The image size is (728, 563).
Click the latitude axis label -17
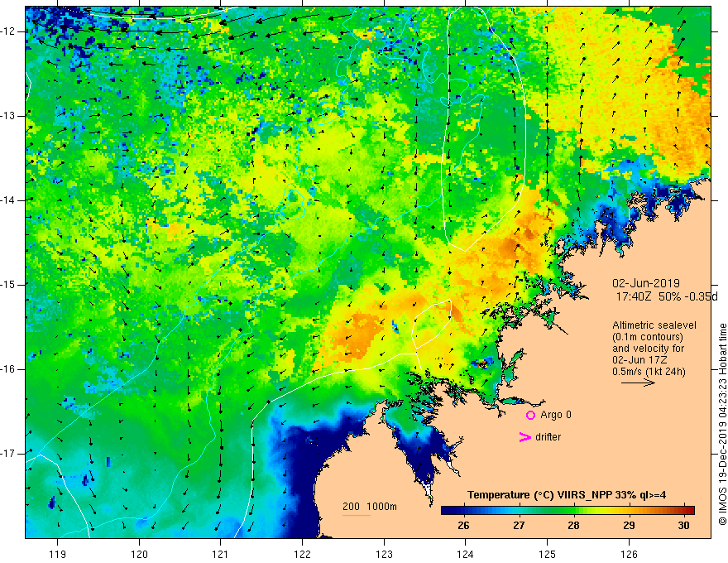tap(9, 454)
